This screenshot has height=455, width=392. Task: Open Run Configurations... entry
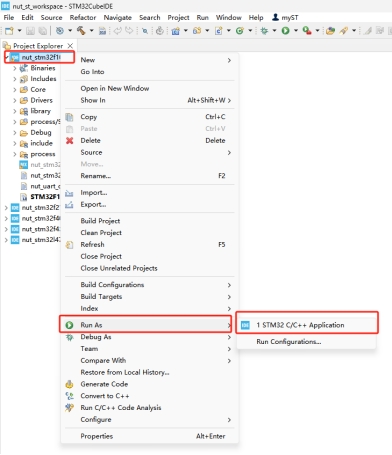(289, 342)
